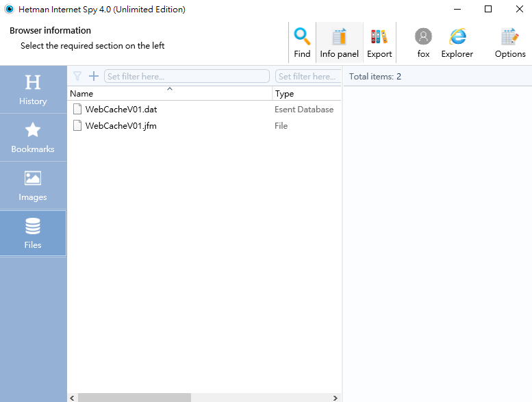Click the Esent Database type cell
The width and height of the screenshot is (532, 402).
coord(304,110)
